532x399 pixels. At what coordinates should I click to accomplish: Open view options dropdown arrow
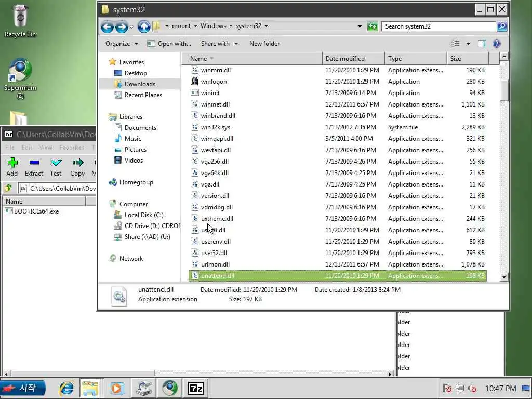tap(468, 44)
